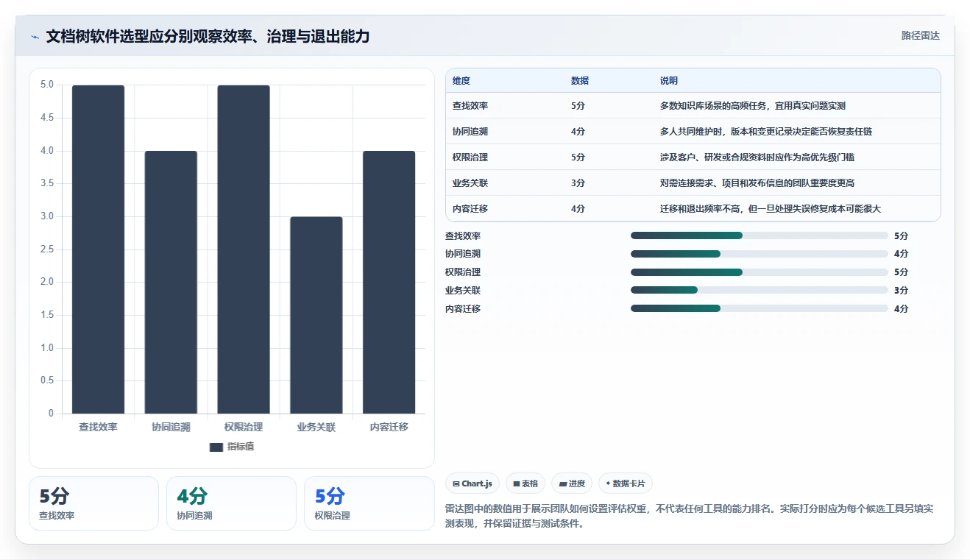The image size is (970, 560).
Task: Click description '多人共同维护时，版本和变更记录决定能否恢复责任链'
Action: tap(766, 132)
